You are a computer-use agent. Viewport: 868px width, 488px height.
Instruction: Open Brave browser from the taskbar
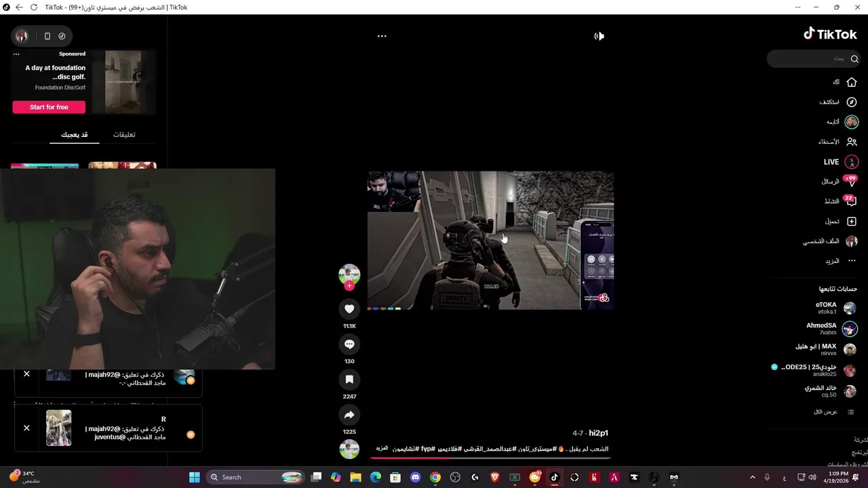click(x=495, y=477)
